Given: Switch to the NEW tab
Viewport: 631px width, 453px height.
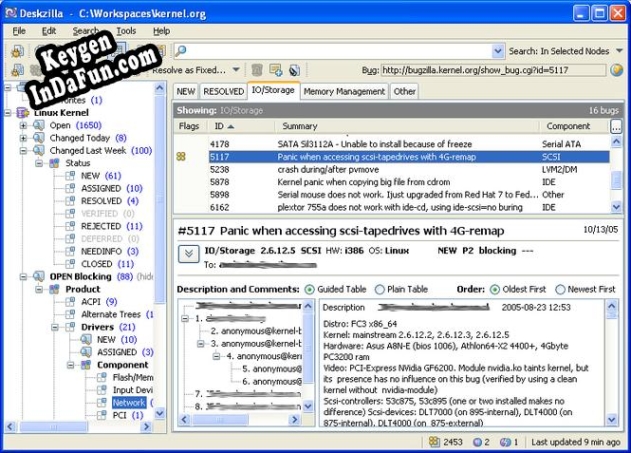Looking at the screenshot, I should (186, 91).
